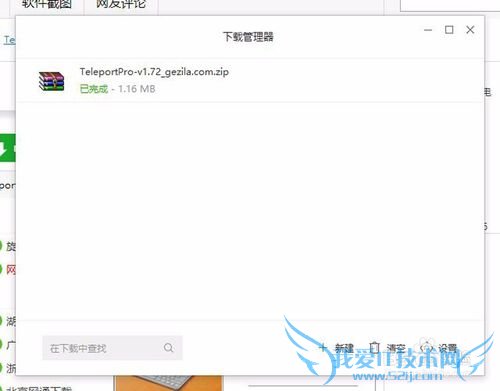Click the 新建 new download button
The height and width of the screenshot is (391, 500).
(x=336, y=348)
